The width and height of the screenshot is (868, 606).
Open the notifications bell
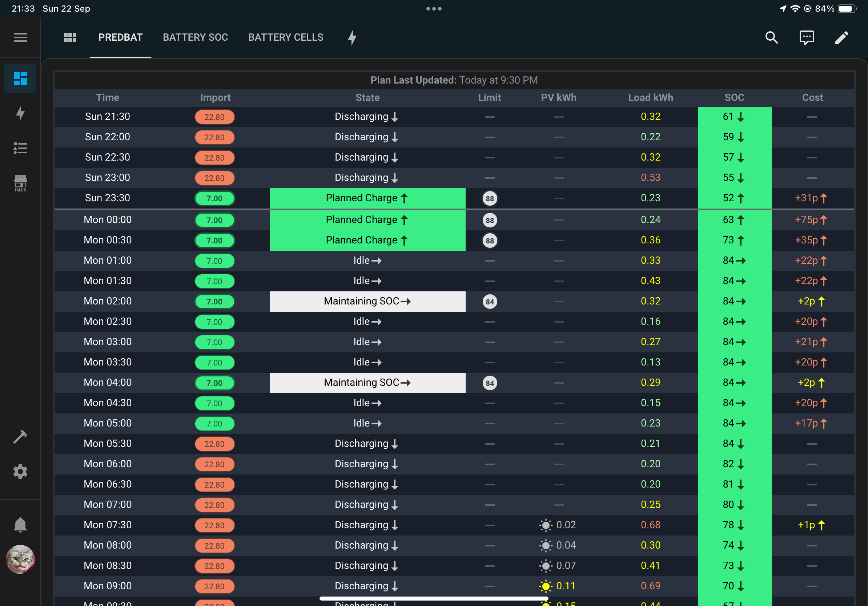pos(20,525)
